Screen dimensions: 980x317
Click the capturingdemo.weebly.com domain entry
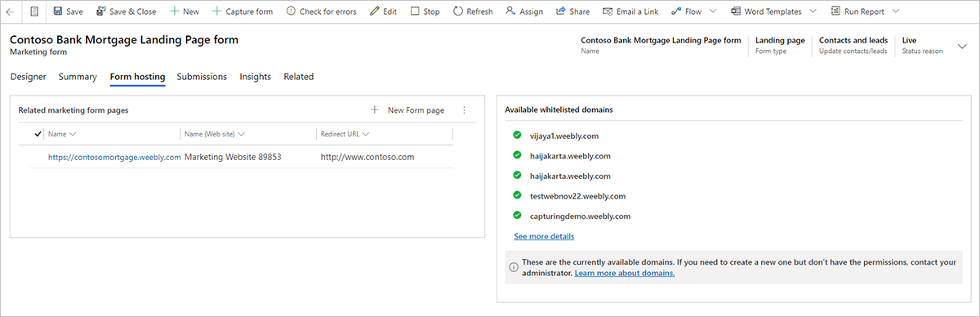(580, 217)
